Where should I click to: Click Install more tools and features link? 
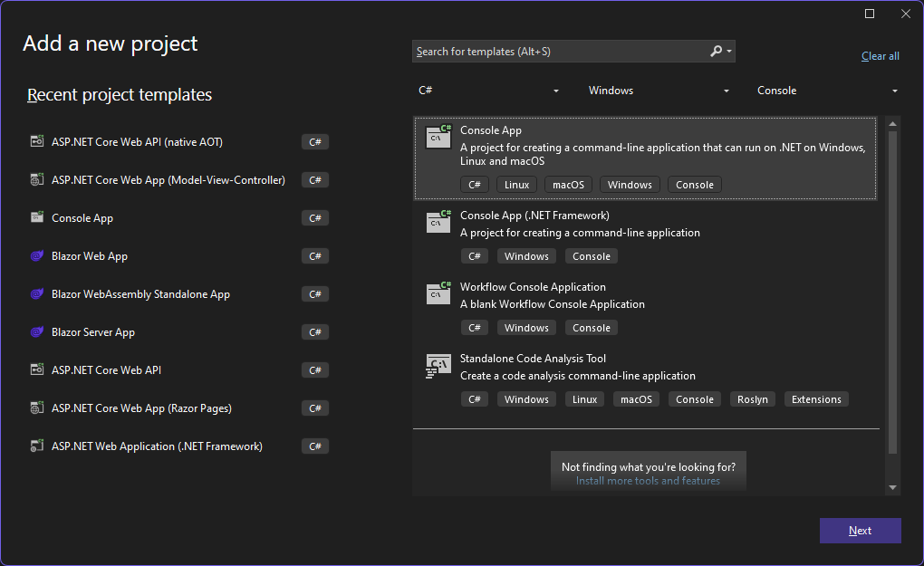click(648, 481)
